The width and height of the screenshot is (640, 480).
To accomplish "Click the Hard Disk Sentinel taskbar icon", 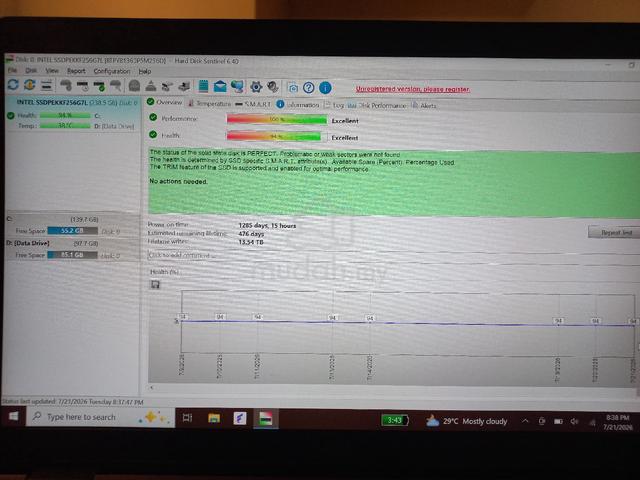I will point(266,419).
